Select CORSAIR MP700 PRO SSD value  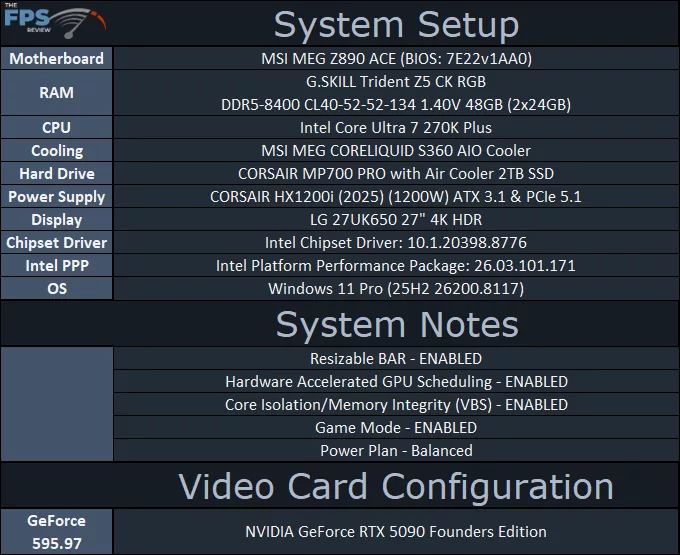coord(396,173)
